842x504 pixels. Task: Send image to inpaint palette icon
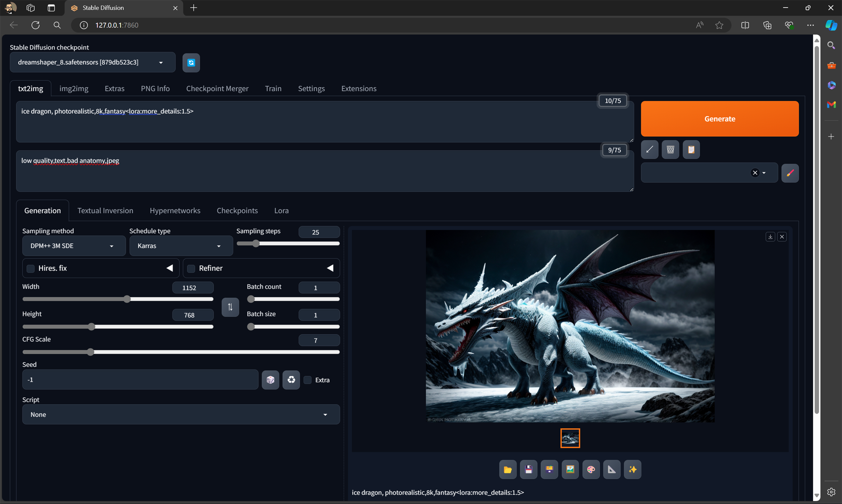pos(591,469)
